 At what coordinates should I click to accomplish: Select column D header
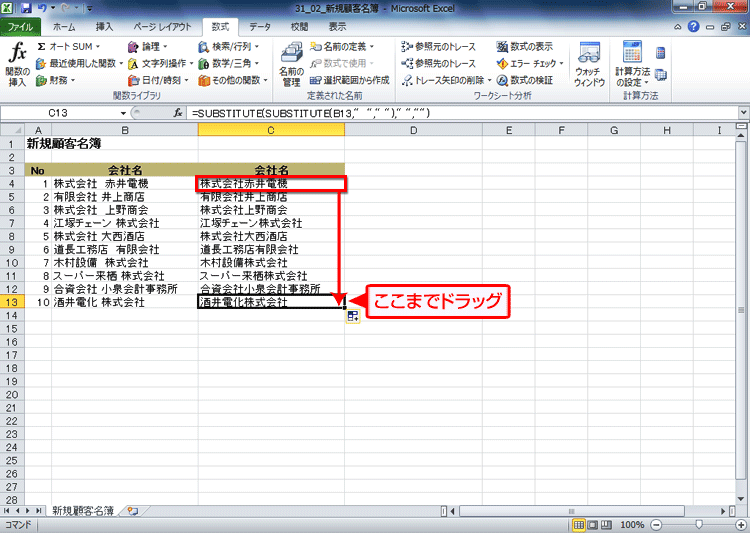click(413, 130)
